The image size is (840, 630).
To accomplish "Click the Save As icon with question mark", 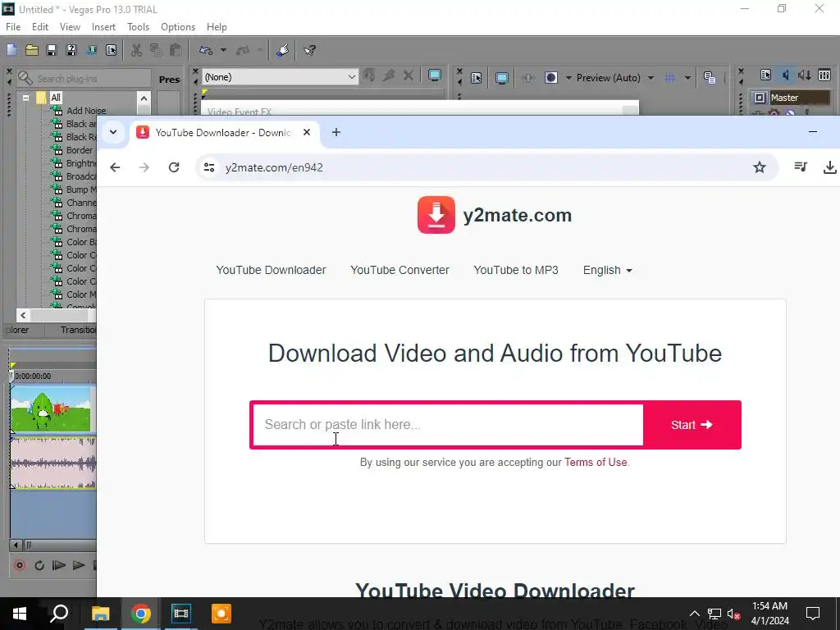I will [71, 50].
